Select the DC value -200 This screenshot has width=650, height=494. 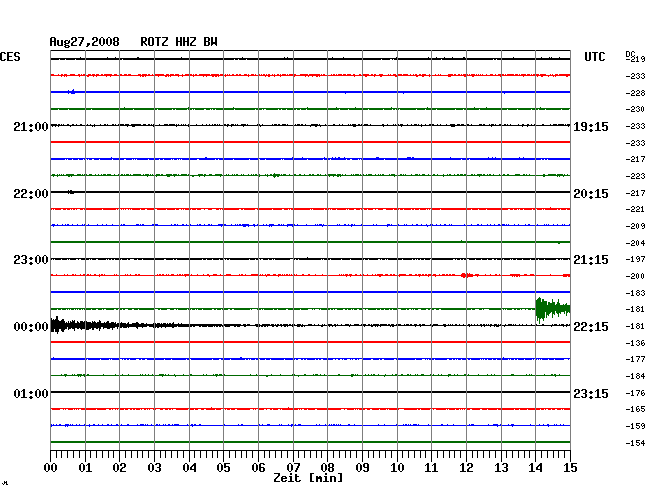tap(635, 276)
